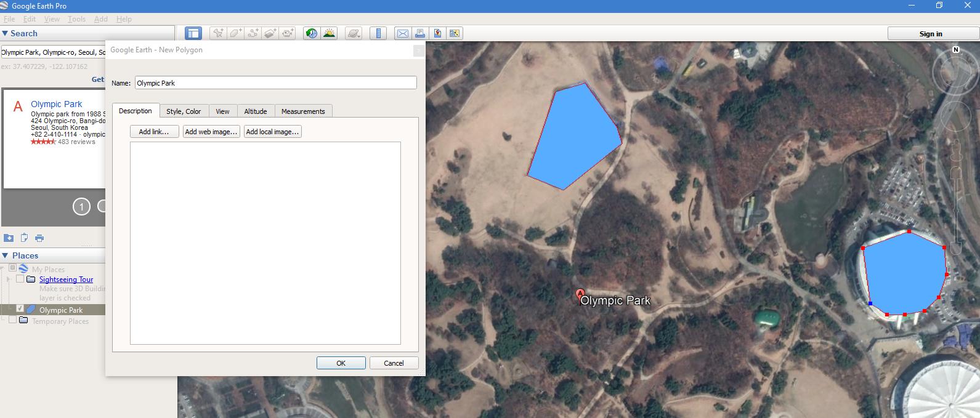Click the print icon under search results
This screenshot has width=980, height=418.
(39, 238)
